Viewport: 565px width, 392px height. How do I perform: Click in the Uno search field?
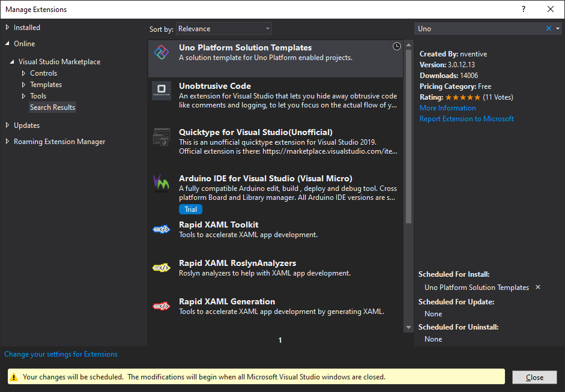tap(480, 28)
